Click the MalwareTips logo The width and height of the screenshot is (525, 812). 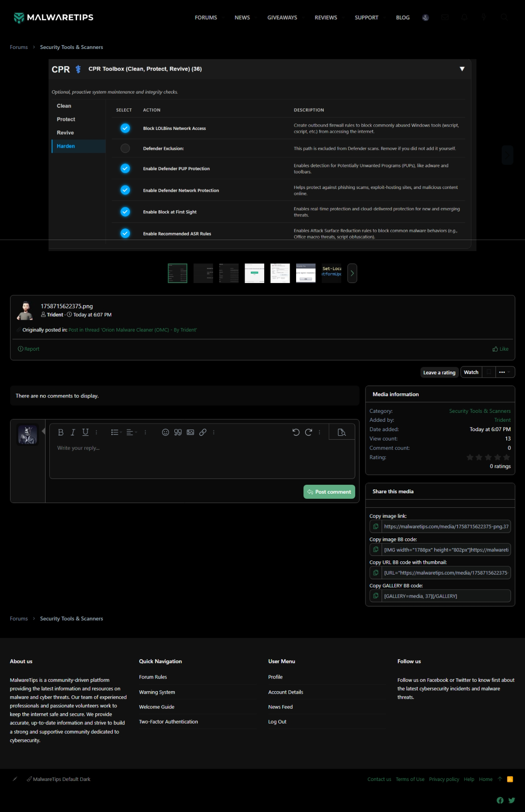(53, 17)
